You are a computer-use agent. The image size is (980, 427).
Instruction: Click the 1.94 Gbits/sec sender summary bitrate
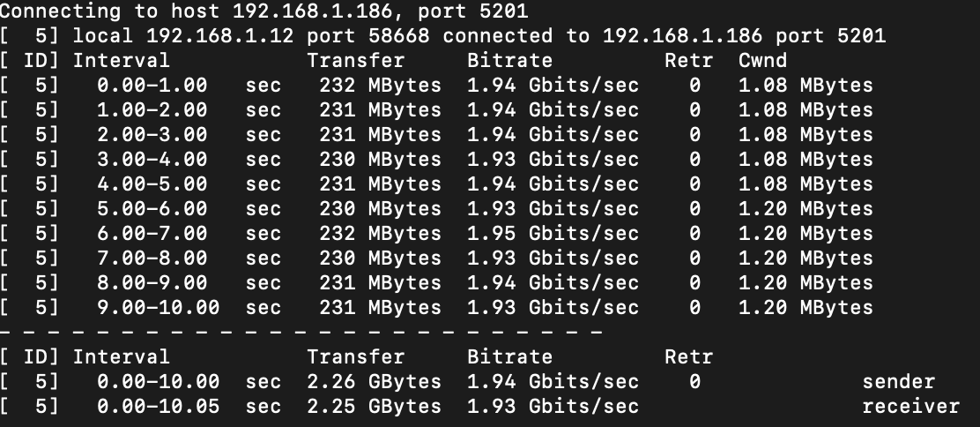553,381
